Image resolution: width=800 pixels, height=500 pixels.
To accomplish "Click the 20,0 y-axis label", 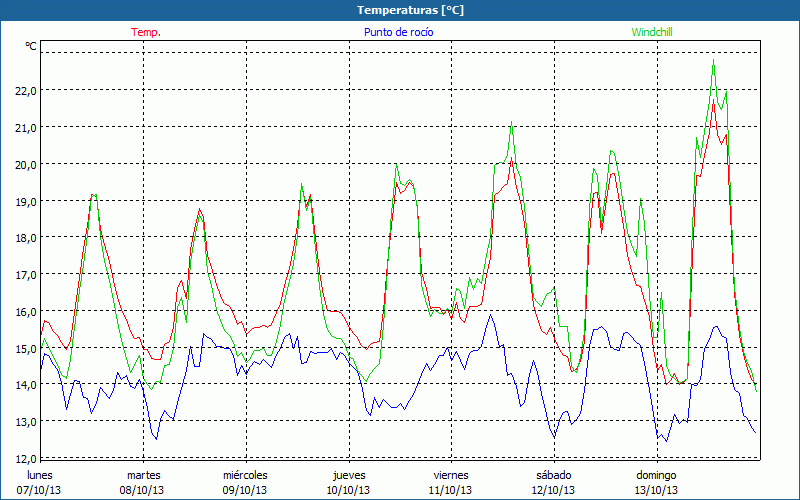I will tap(24, 164).
